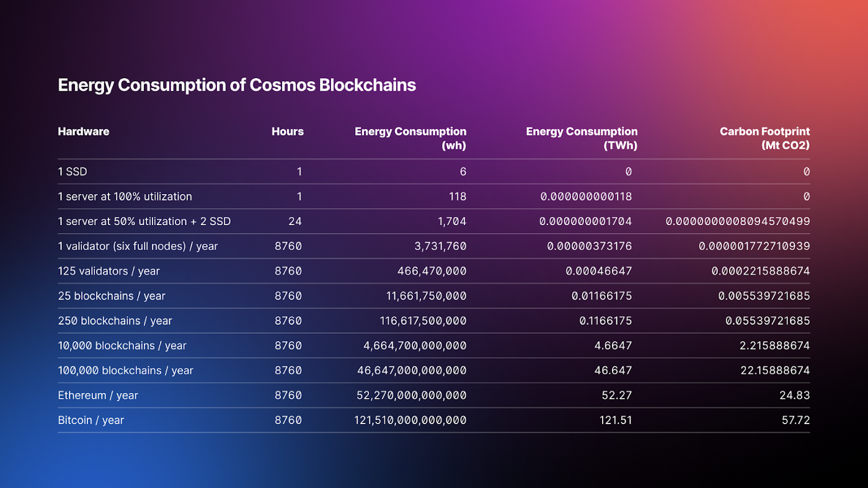Screen dimensions: 868x488
Task: Click the Carbon Footprint (Mt CO2) header
Action: (x=764, y=138)
